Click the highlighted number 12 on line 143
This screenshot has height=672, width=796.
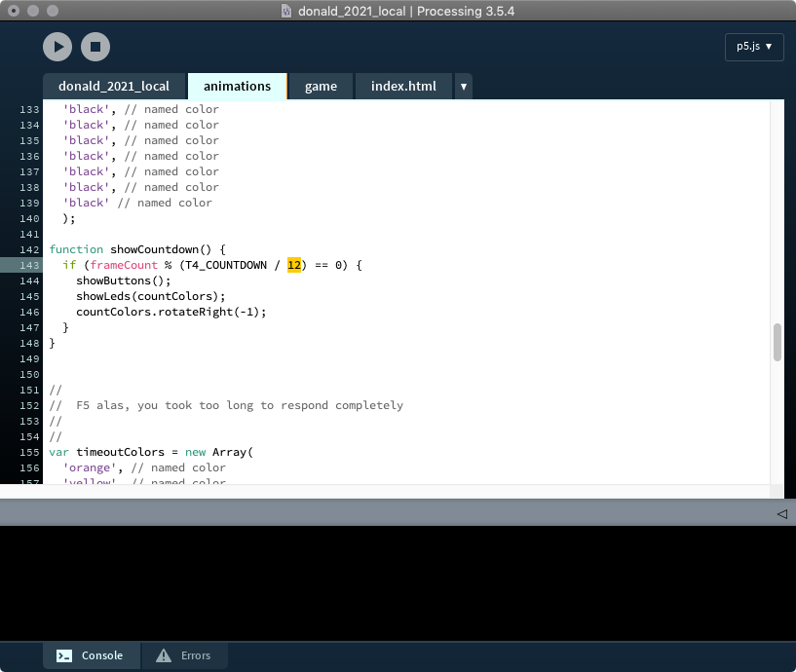pos(294,265)
